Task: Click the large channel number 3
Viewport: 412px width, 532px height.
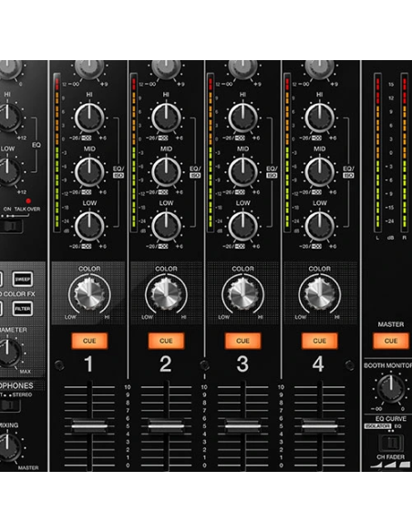Action: click(x=242, y=364)
